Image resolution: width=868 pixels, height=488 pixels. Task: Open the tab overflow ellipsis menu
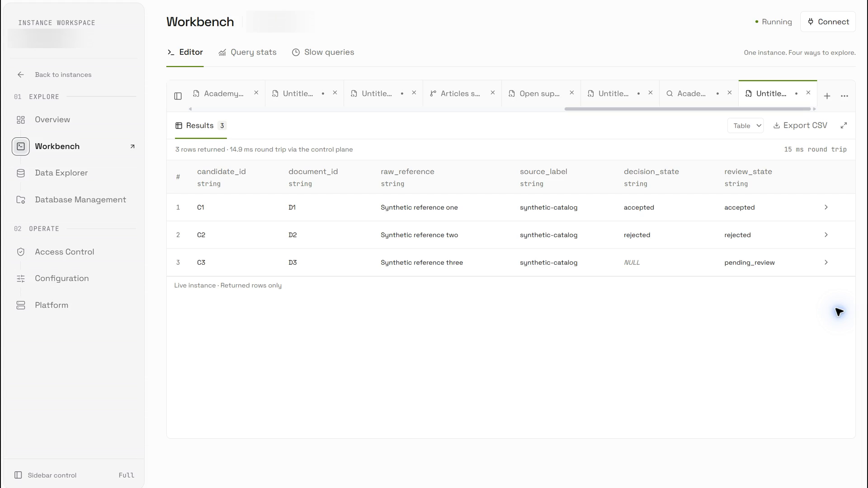(844, 96)
